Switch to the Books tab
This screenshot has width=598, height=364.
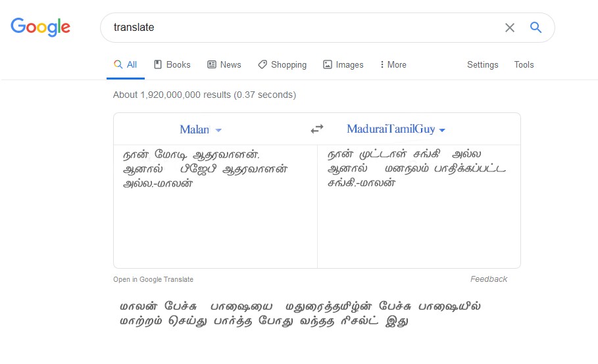(x=172, y=65)
